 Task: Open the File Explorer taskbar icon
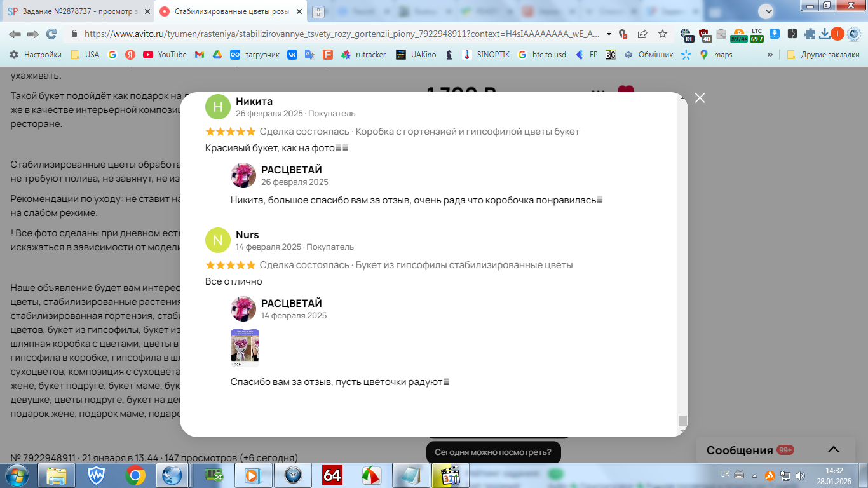pyautogui.click(x=57, y=475)
